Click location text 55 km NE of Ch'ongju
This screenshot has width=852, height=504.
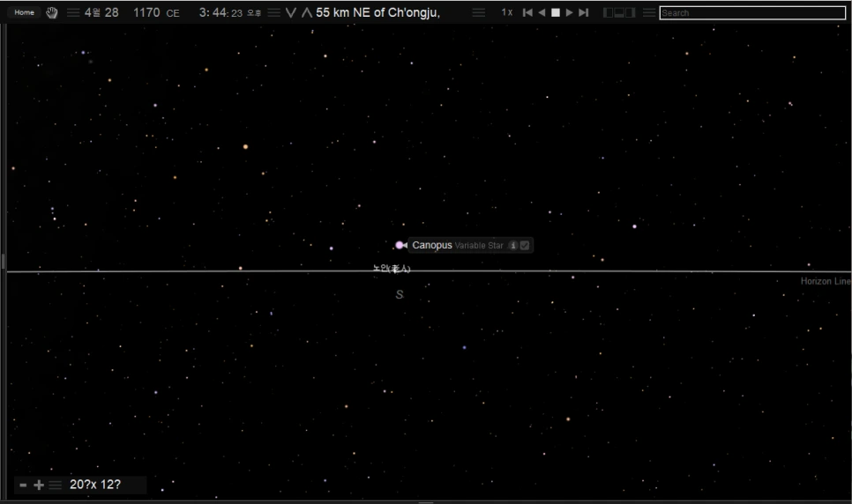point(377,12)
